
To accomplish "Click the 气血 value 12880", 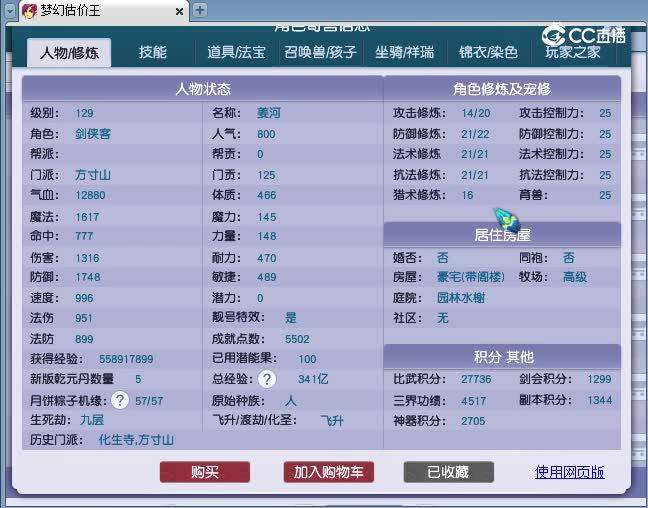I will click(x=90, y=195).
